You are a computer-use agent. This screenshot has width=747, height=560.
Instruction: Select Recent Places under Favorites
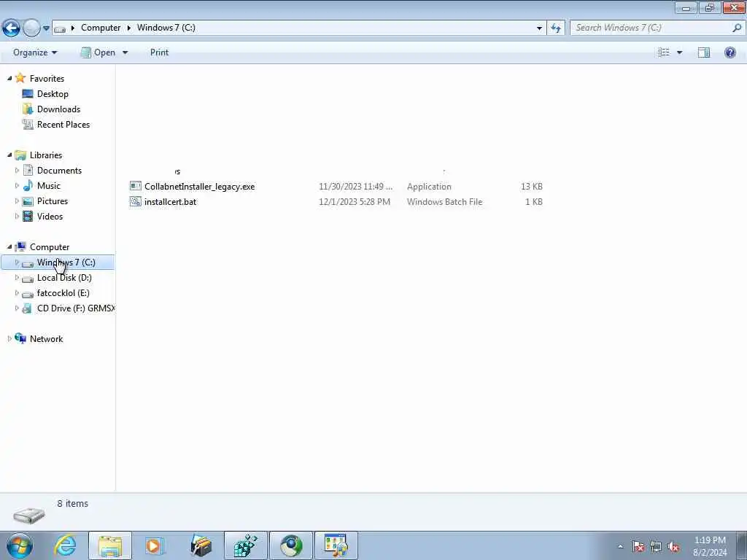[63, 124]
